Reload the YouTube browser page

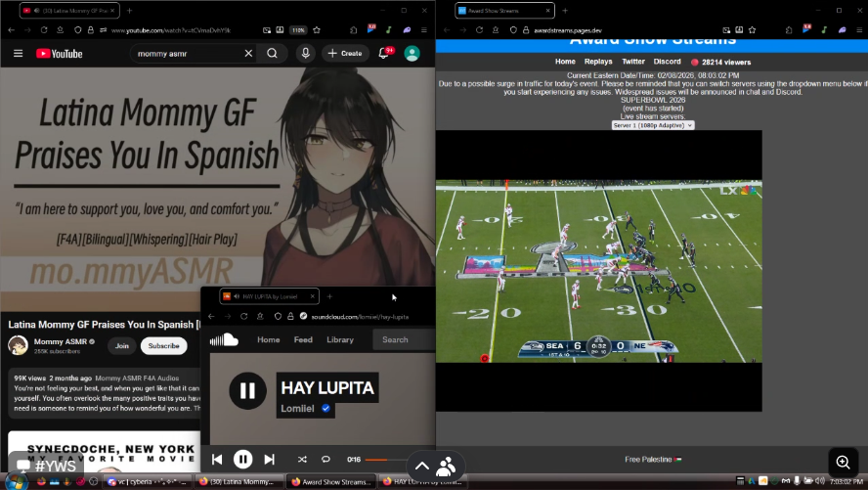(x=44, y=30)
